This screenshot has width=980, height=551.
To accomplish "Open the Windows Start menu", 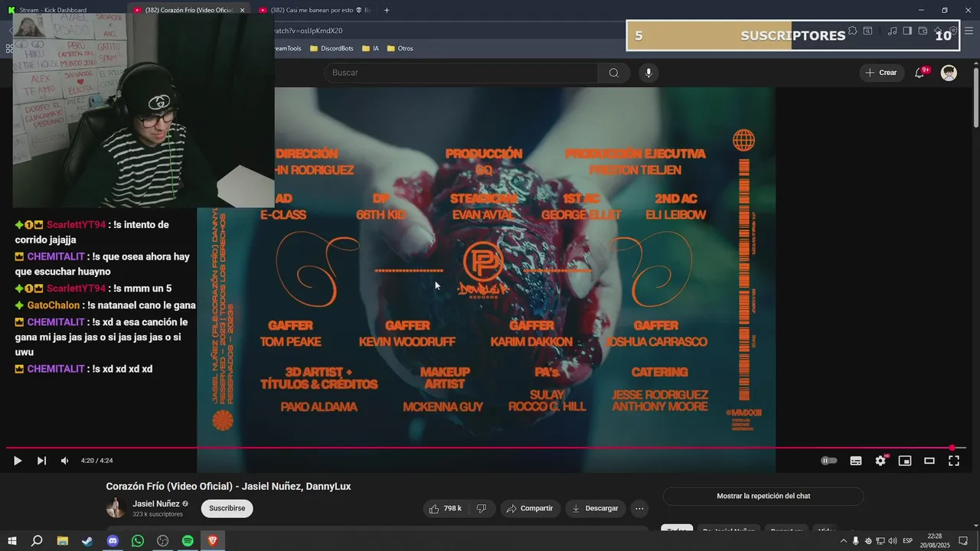I will click(x=11, y=541).
